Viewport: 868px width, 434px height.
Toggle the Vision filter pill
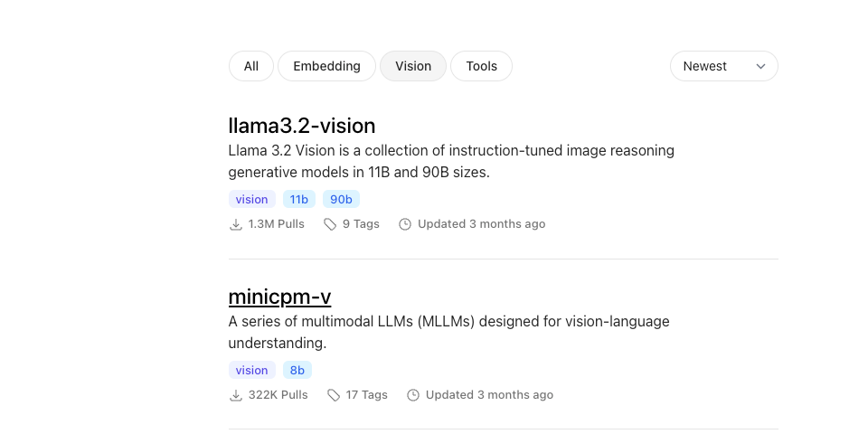(413, 66)
